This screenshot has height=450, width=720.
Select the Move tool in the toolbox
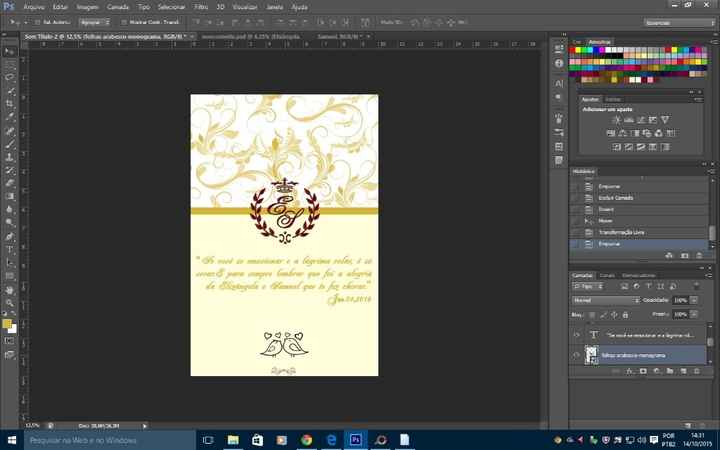click(9, 51)
